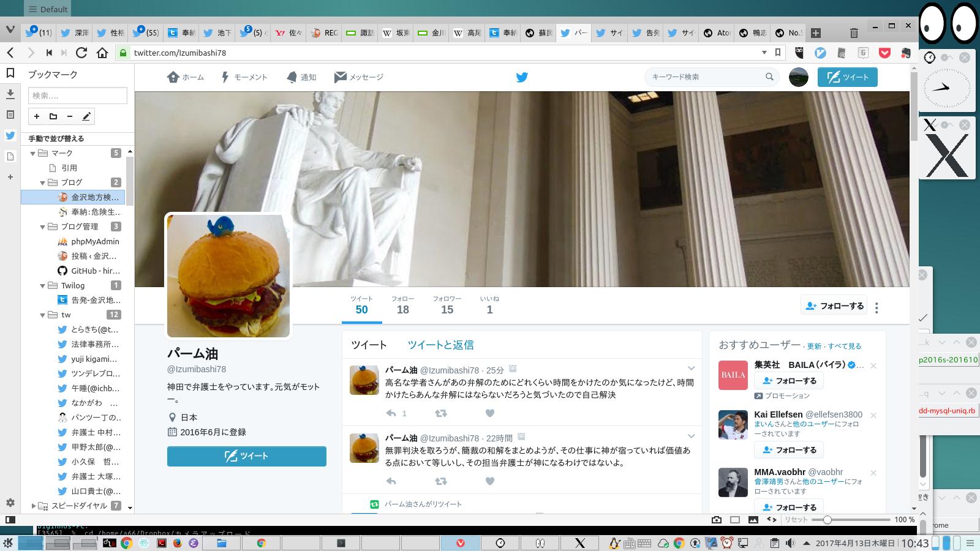The width and height of the screenshot is (980, 551).
Task: Open Vivaldi settings gear
Action: pos(10,503)
